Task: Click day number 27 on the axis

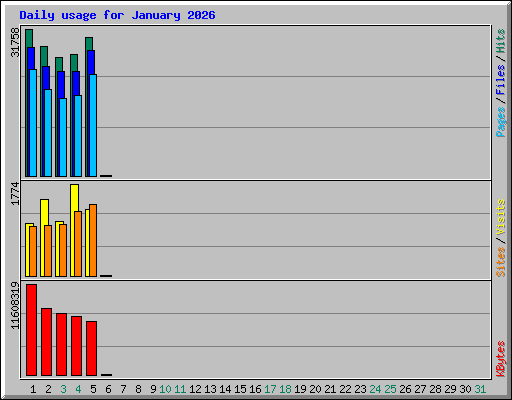Action: coord(420,389)
